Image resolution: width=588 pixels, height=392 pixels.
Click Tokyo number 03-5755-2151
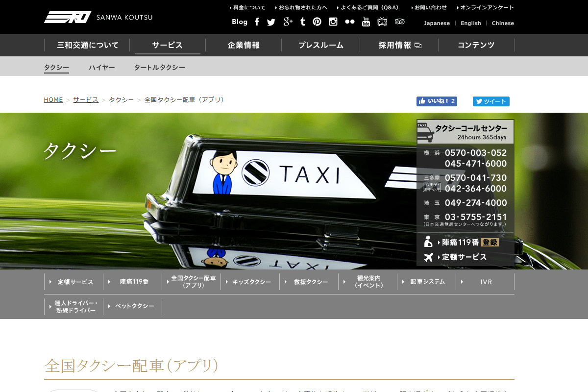point(476,217)
